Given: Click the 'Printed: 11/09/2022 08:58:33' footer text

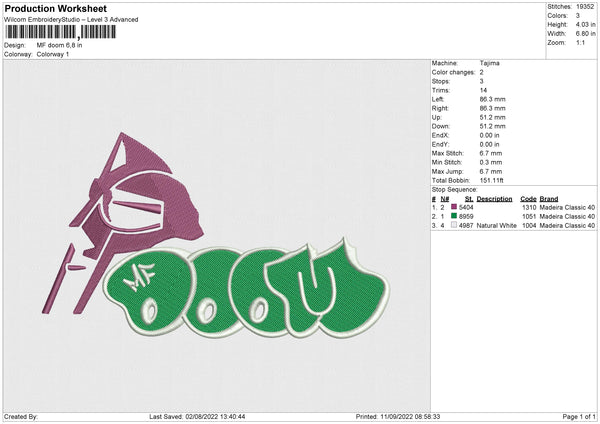Looking at the screenshot, I should (398, 417).
